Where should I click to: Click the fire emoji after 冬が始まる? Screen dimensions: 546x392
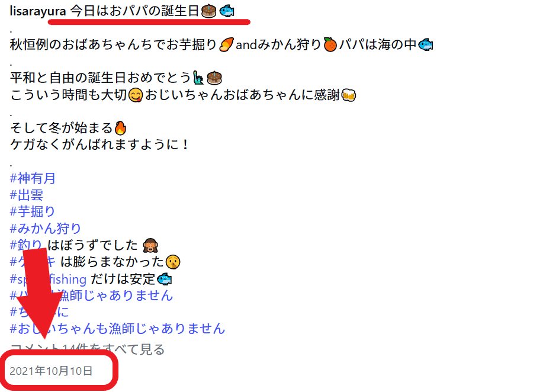point(120,128)
